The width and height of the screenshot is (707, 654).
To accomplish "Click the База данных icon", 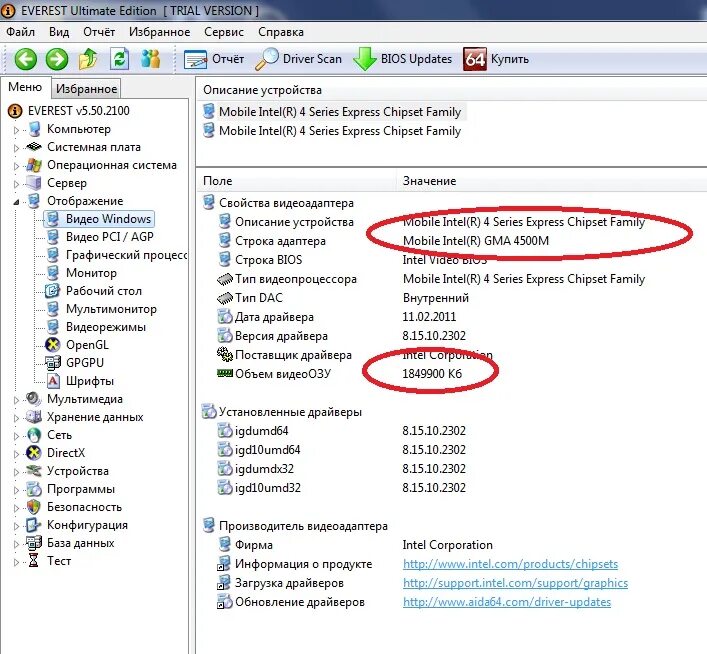I will [34, 543].
